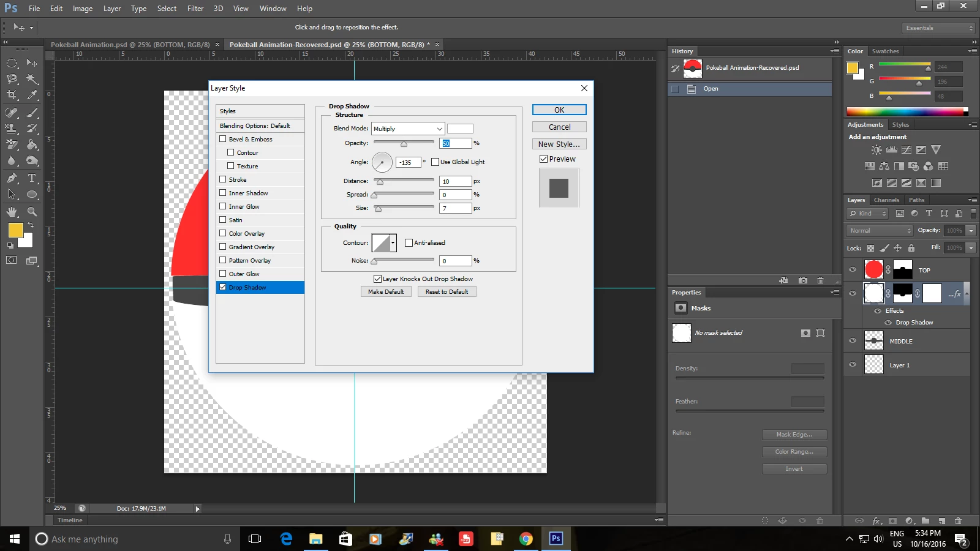Open Photoshop from the Windows taskbar

click(x=556, y=539)
